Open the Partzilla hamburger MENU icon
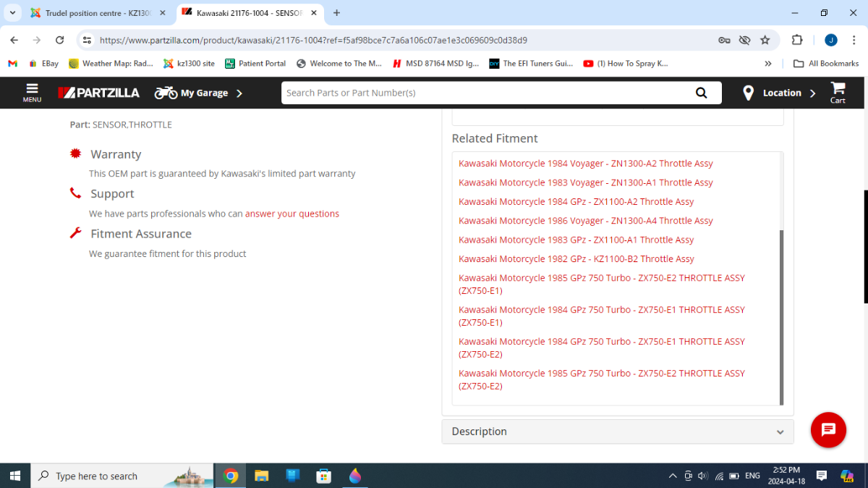This screenshot has width=868, height=488. 32,93
